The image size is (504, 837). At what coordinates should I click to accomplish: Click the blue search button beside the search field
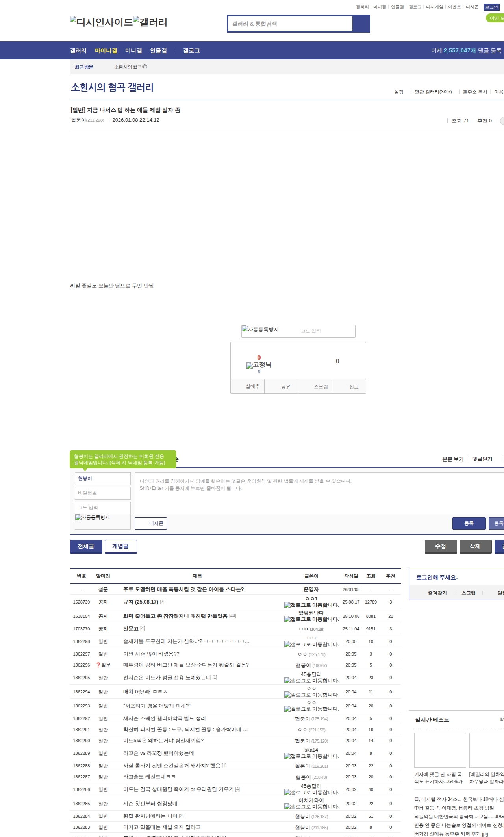point(361,24)
